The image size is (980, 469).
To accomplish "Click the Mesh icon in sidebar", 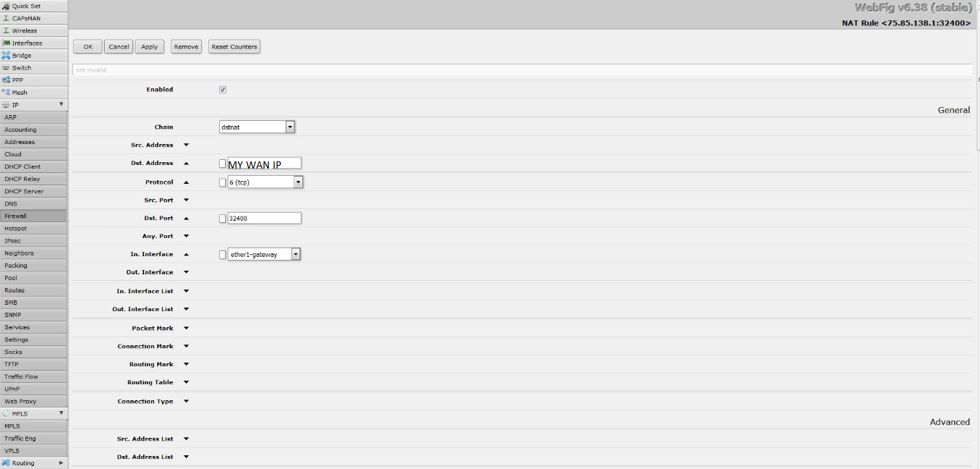I will pyautogui.click(x=6, y=92).
